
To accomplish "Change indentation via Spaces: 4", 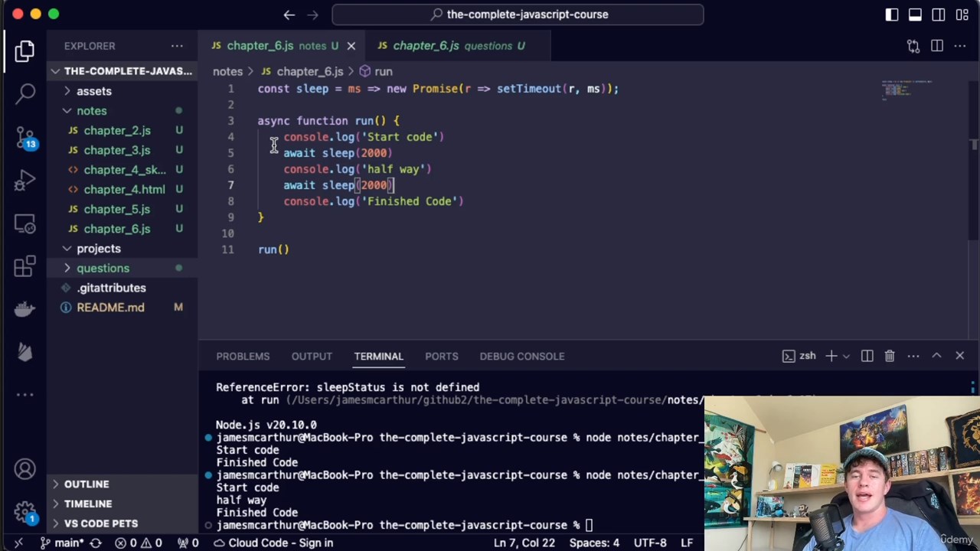I will tap(594, 543).
